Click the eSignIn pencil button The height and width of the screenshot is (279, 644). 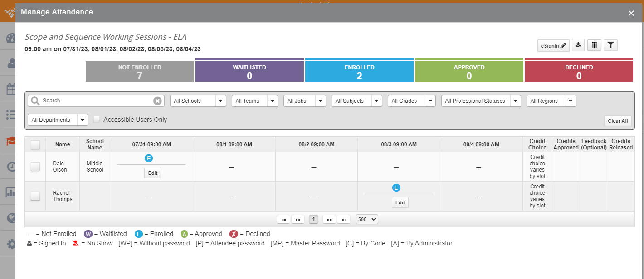tap(553, 45)
